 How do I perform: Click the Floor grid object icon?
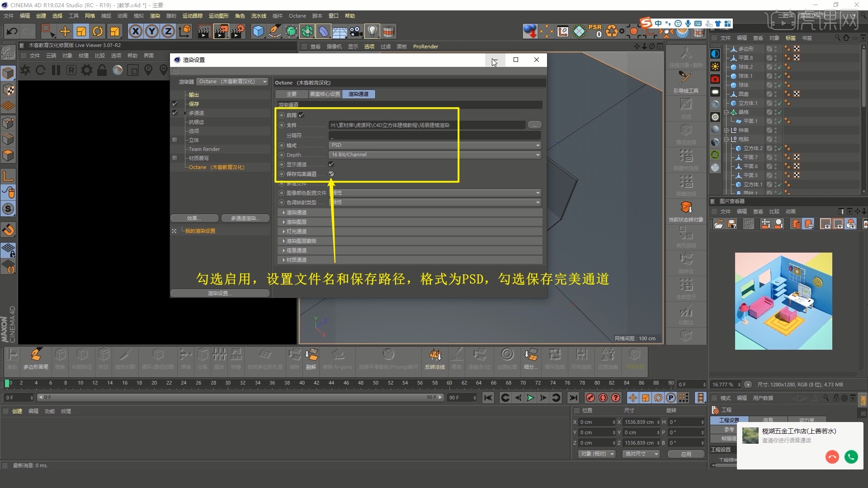(x=340, y=31)
